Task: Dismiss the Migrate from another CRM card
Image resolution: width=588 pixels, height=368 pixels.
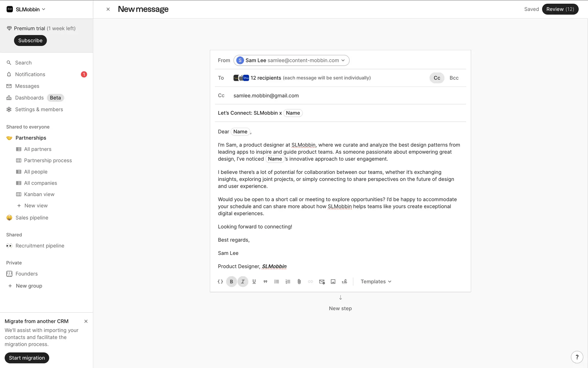Action: pos(86,321)
